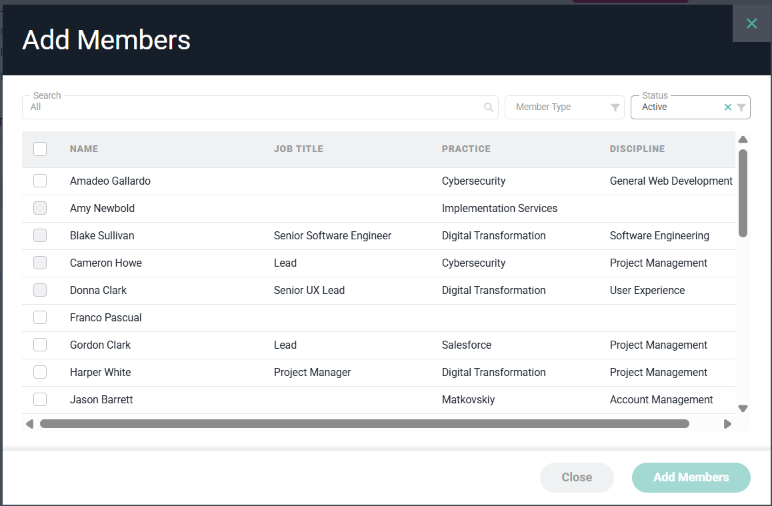Sort by the Name column header
Screen dimensions: 772x506
click(x=84, y=149)
